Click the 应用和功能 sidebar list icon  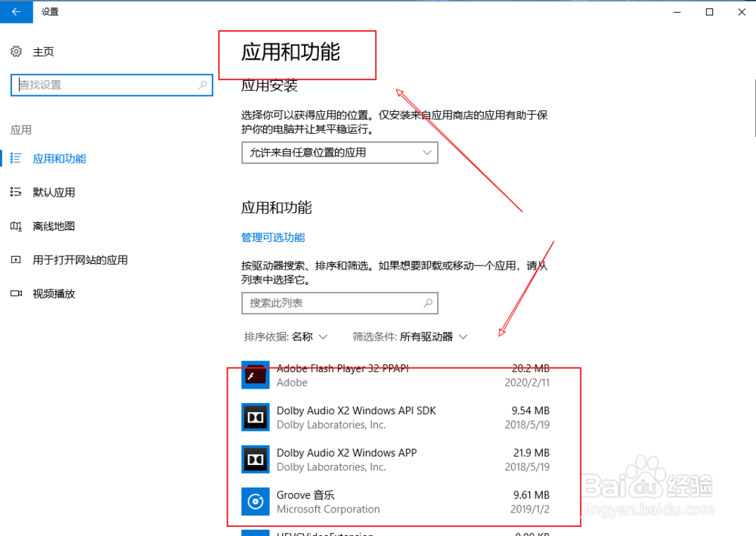16,158
